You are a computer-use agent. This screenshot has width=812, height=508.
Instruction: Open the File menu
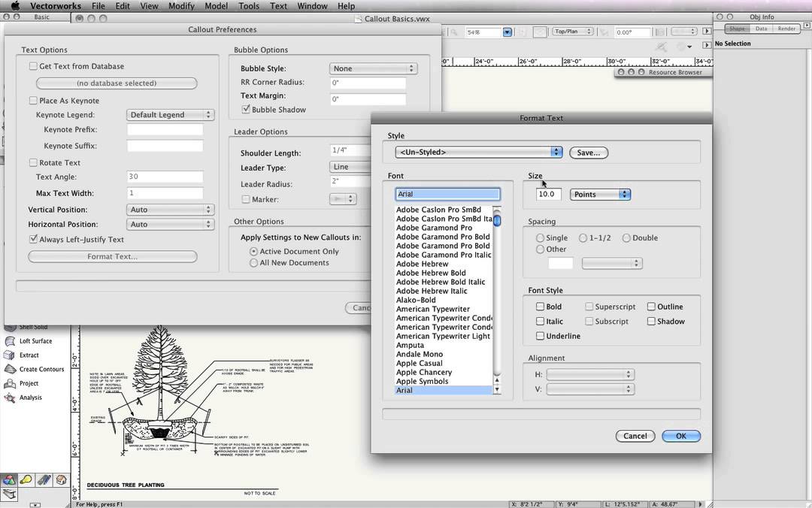point(98,6)
